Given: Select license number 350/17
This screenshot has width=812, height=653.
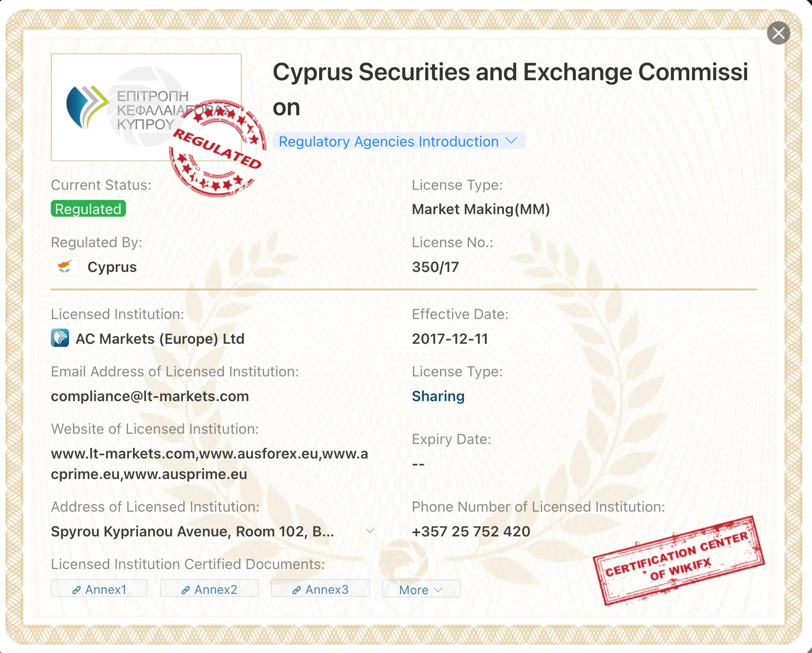Looking at the screenshot, I should pos(435,267).
